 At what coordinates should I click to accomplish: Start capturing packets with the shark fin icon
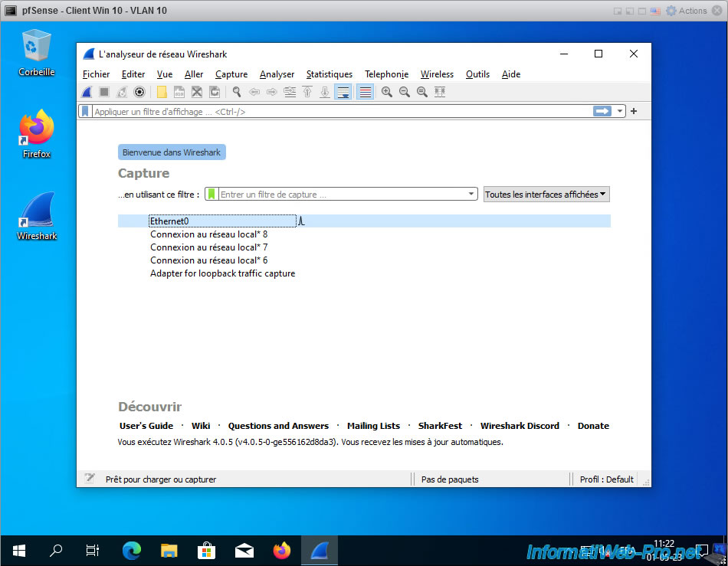pos(87,92)
